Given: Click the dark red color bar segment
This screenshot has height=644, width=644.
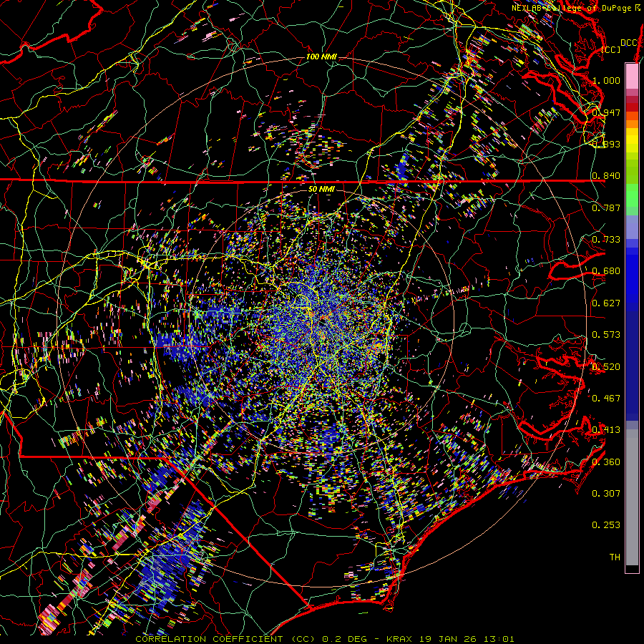Looking at the screenshot, I should (632, 107).
